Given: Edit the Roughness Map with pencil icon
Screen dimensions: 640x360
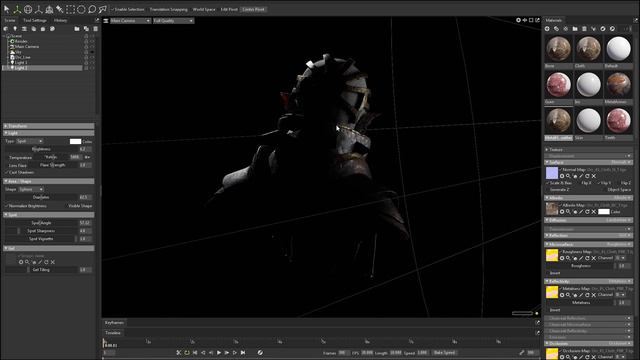Looking at the screenshot, I should coord(581,258).
